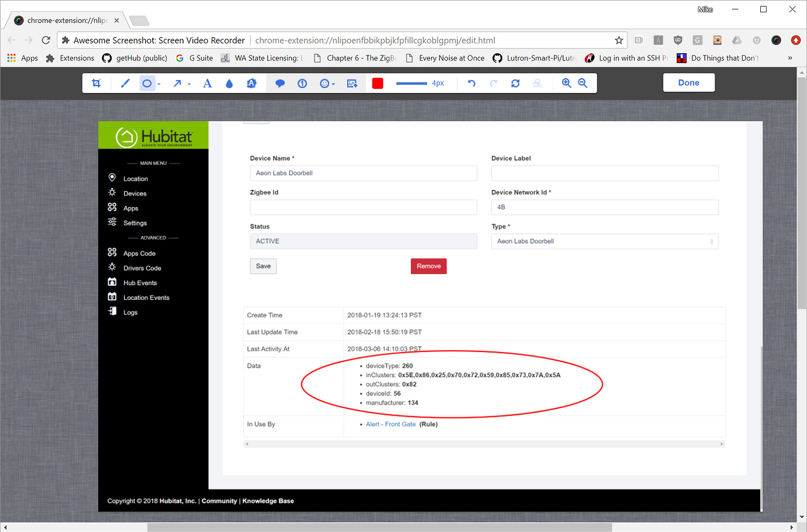Open a new browser tab

(x=139, y=20)
